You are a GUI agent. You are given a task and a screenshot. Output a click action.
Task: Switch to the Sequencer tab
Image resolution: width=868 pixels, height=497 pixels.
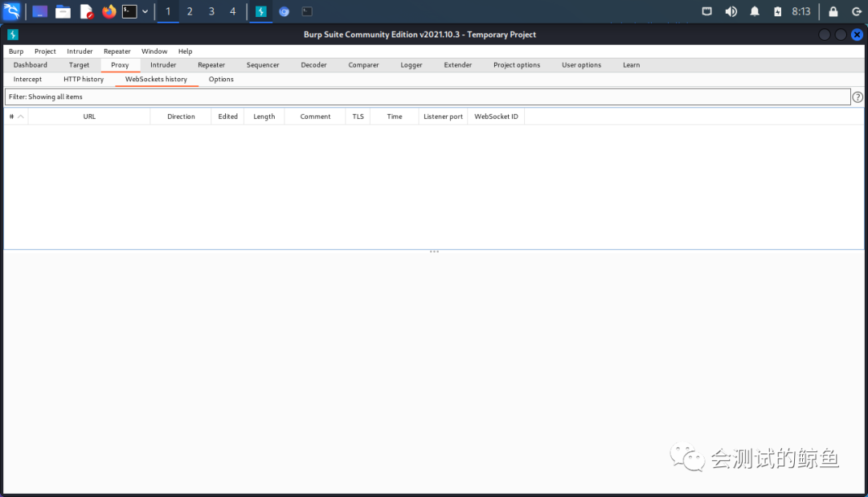(x=263, y=65)
